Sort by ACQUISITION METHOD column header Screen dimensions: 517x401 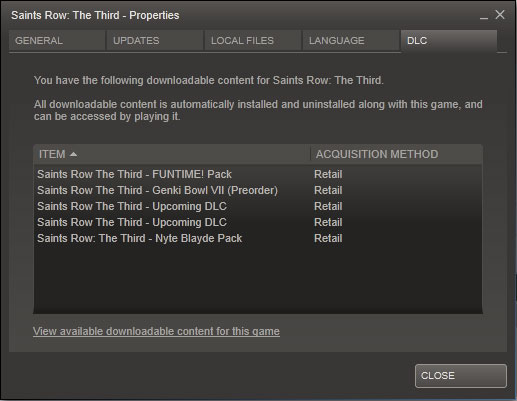[x=396, y=154]
